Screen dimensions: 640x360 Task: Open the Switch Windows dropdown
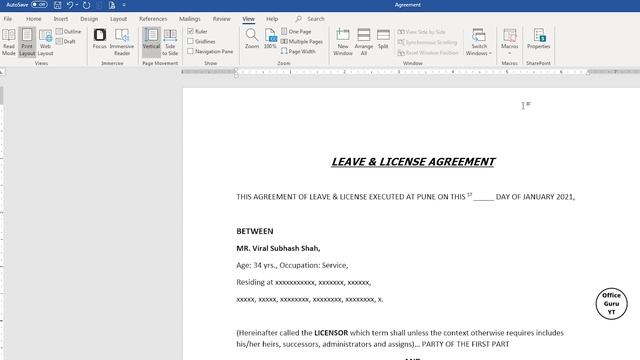point(479,42)
